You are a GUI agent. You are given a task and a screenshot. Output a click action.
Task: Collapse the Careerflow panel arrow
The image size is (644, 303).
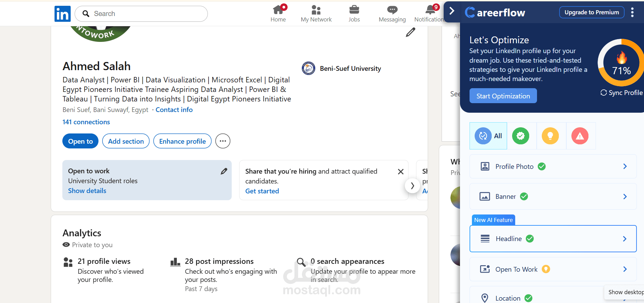pos(452,11)
